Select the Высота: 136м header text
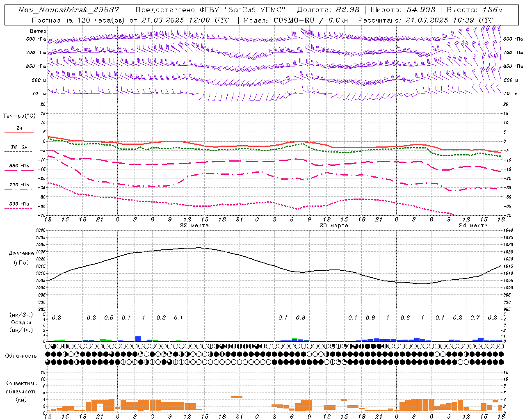This screenshot has width=525, height=420. 475,10
